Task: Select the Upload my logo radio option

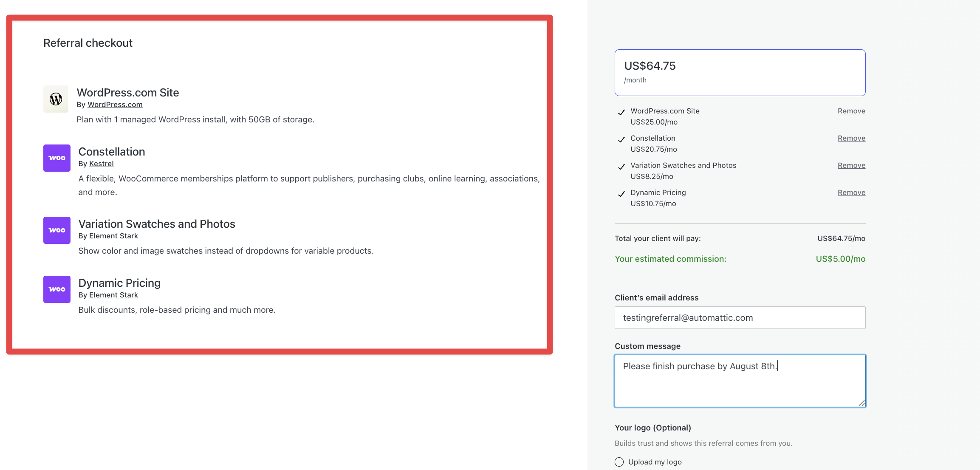Action: click(x=619, y=462)
